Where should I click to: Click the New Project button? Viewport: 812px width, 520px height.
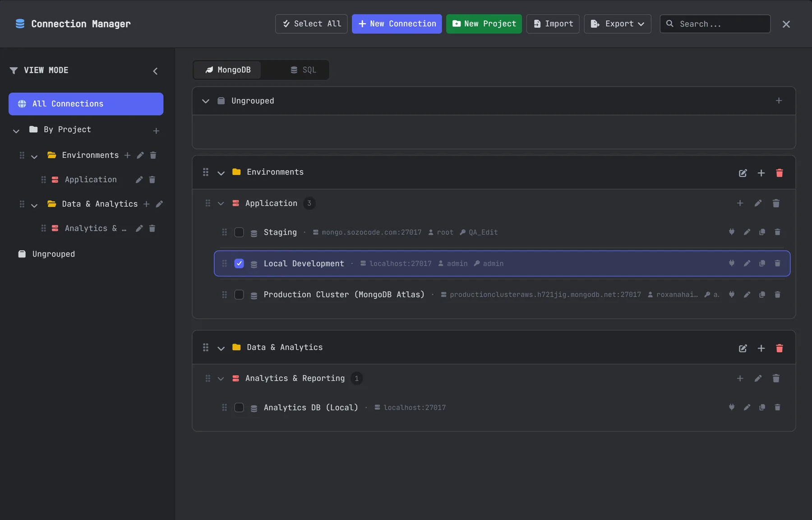point(484,24)
